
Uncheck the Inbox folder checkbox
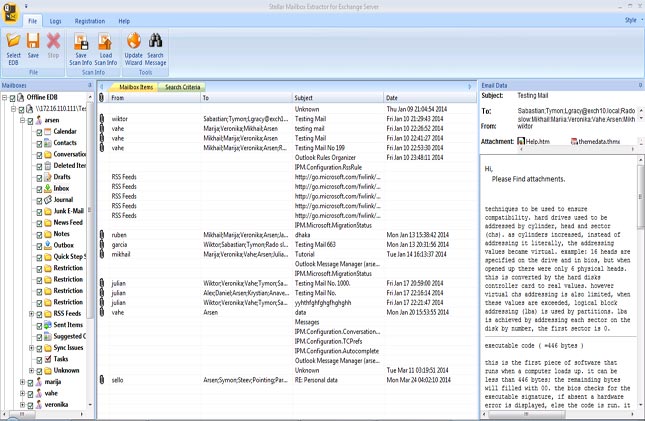click(39, 189)
